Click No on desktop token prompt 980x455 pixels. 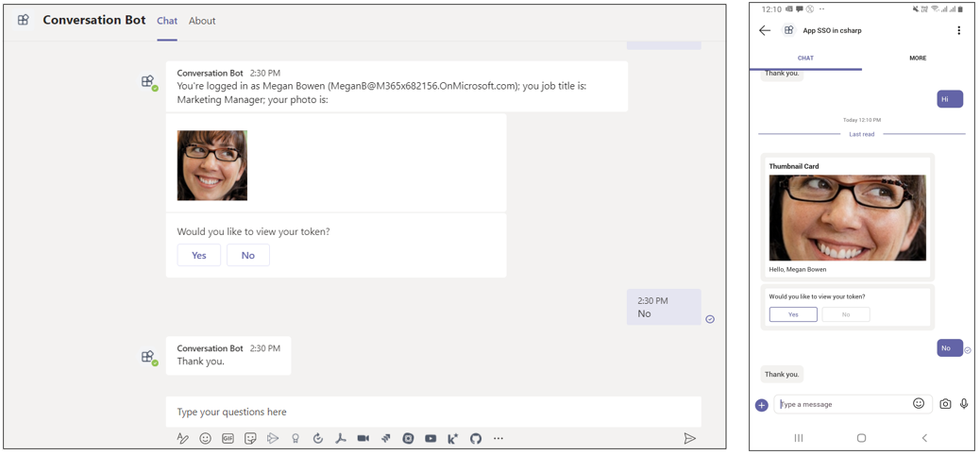tap(248, 255)
